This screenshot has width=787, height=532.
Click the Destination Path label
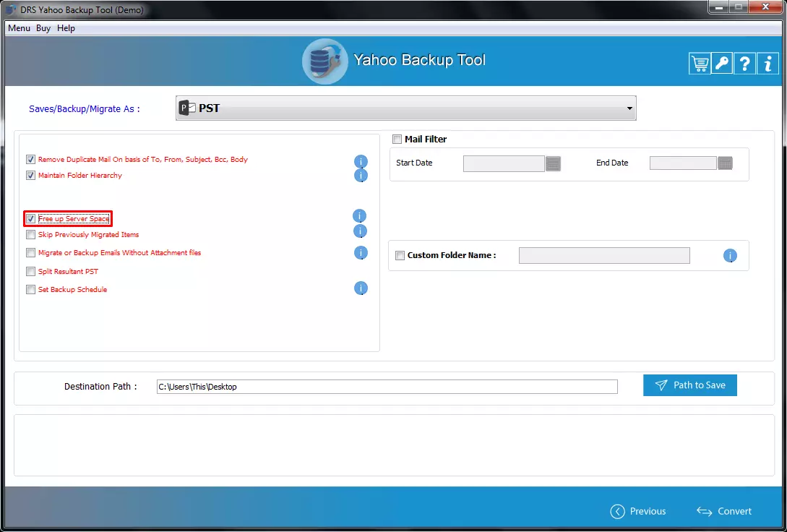100,387
